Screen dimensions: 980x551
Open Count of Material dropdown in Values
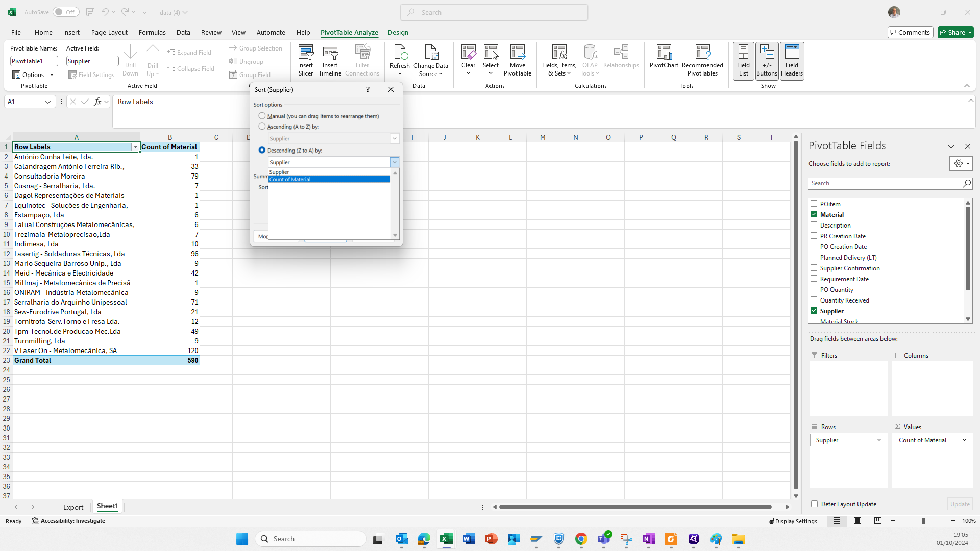(964, 440)
